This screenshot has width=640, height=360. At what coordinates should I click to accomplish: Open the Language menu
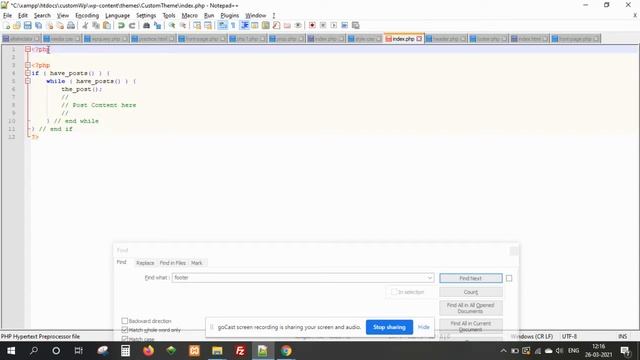(x=117, y=16)
